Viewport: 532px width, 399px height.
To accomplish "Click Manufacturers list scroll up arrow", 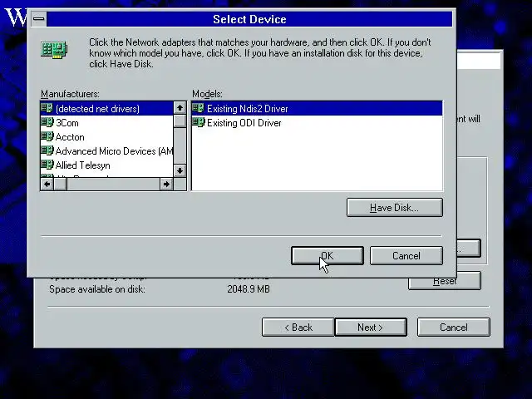I will pyautogui.click(x=180, y=108).
